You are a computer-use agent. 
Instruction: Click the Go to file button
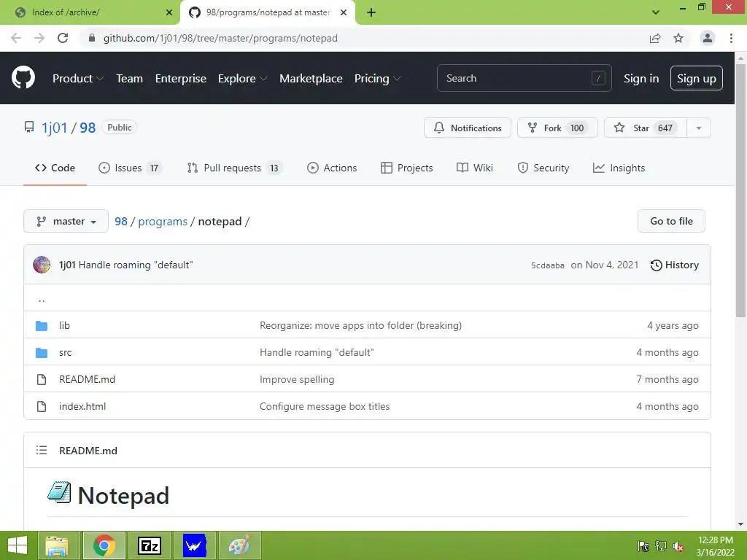pyautogui.click(x=671, y=221)
